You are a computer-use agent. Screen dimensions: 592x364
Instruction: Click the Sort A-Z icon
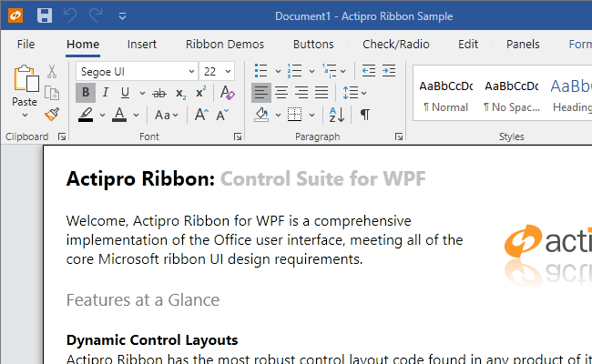tap(337, 115)
